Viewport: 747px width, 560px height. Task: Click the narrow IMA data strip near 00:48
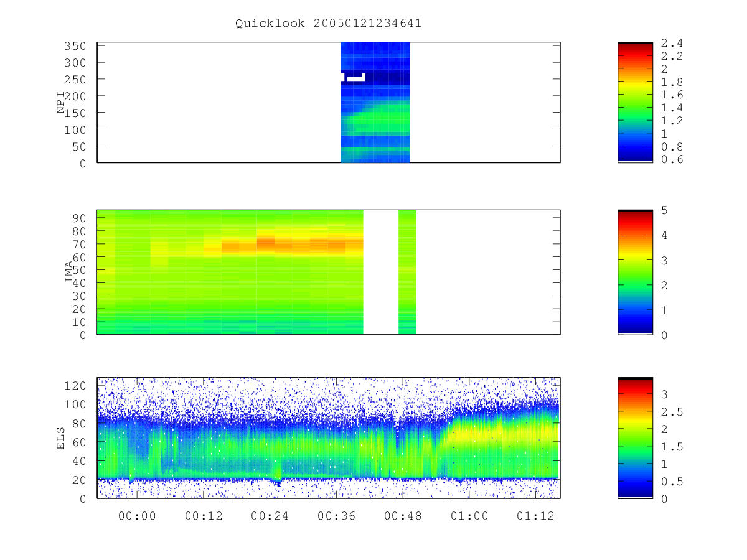point(407,272)
